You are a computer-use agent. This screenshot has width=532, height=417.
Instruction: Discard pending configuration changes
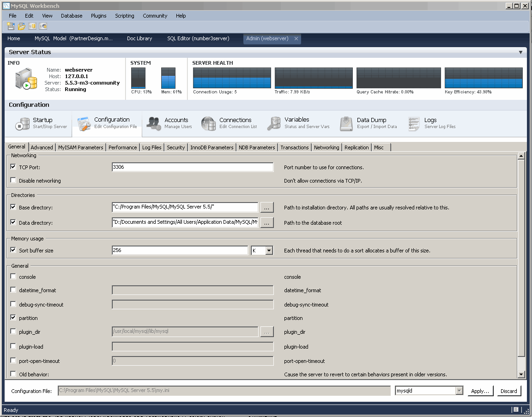coord(508,390)
